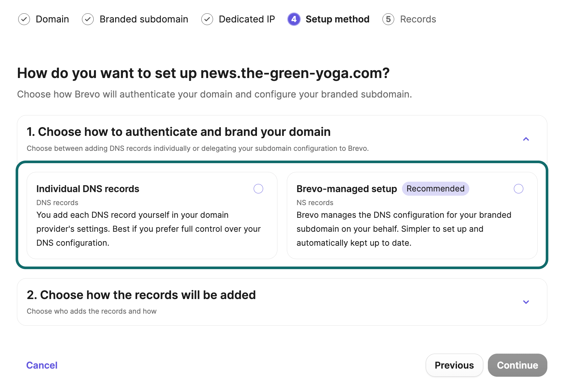The image size is (562, 392).
Task: Click 'Individual DNS records' card title
Action: click(88, 189)
